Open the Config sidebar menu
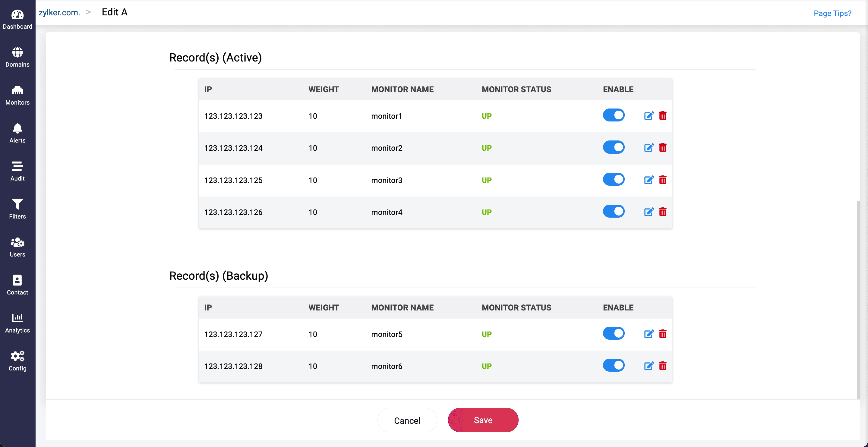The width and height of the screenshot is (868, 447). click(17, 361)
